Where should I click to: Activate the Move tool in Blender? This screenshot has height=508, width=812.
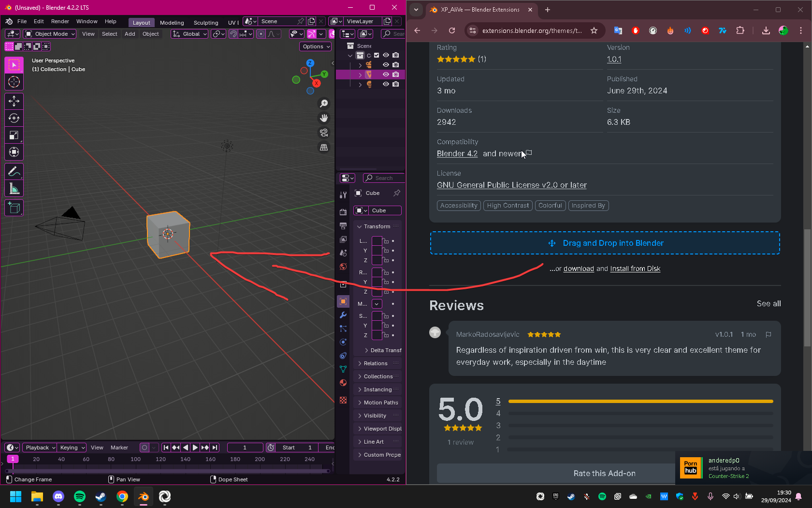tap(14, 101)
